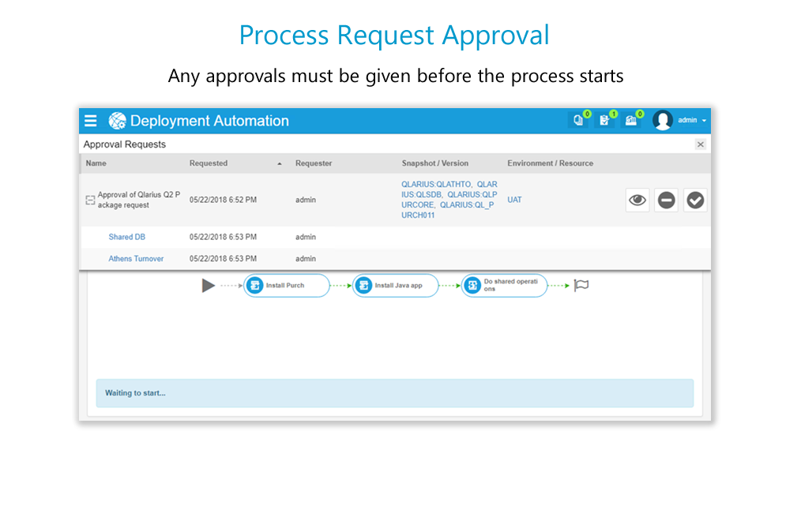Image resolution: width=786 pixels, height=532 pixels.
Task: Click the Approval Requests panel title
Action: click(x=124, y=144)
